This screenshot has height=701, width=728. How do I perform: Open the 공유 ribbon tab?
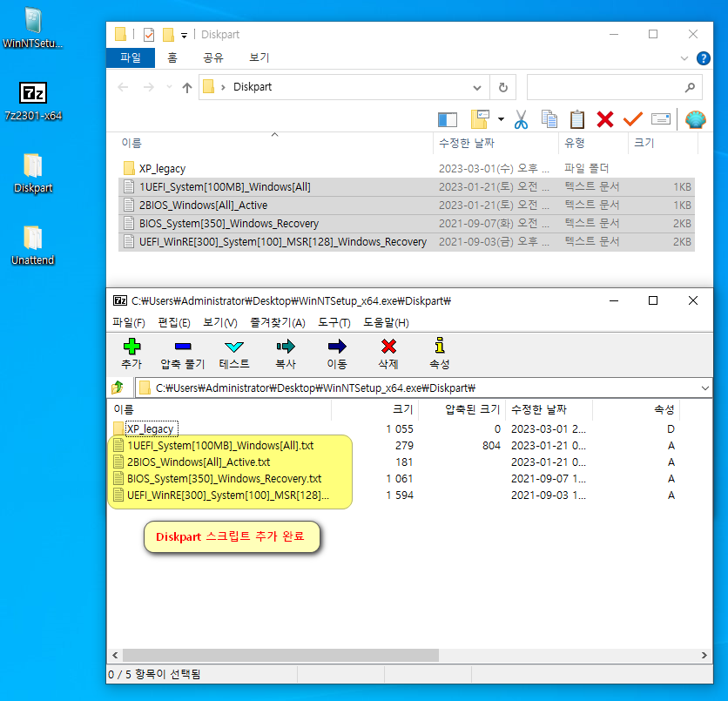click(213, 58)
